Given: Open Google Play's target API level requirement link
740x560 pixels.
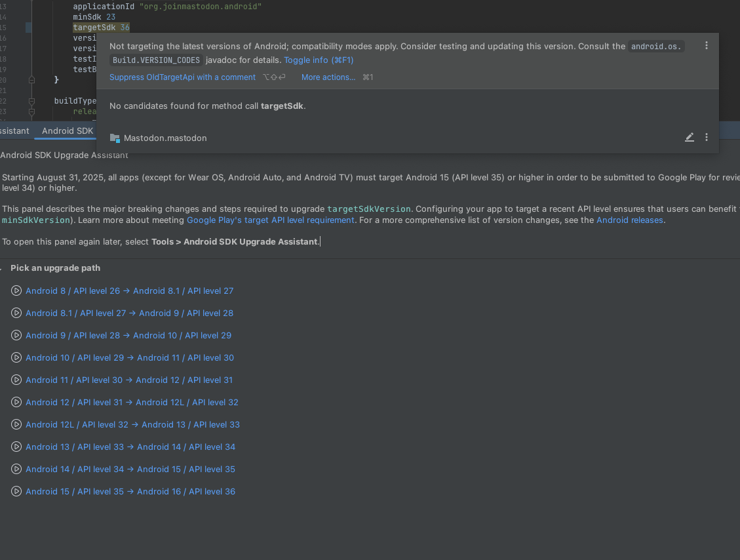Looking at the screenshot, I should coord(271,220).
